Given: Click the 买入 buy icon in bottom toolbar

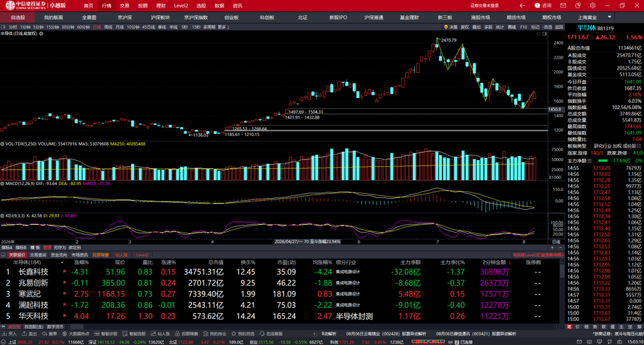Looking at the screenshot, I should click(x=3, y=335).
